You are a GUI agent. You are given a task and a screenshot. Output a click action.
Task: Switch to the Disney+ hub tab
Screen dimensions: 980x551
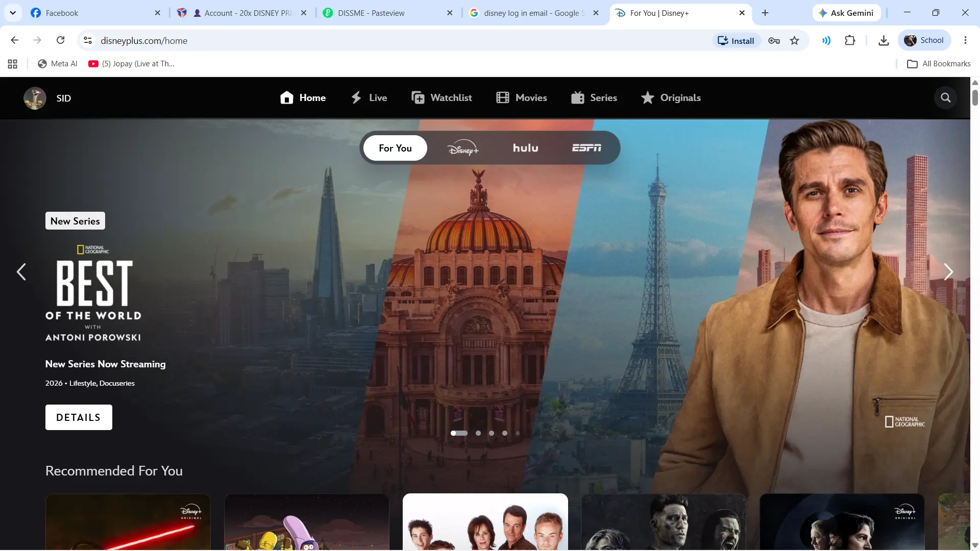[x=463, y=148]
